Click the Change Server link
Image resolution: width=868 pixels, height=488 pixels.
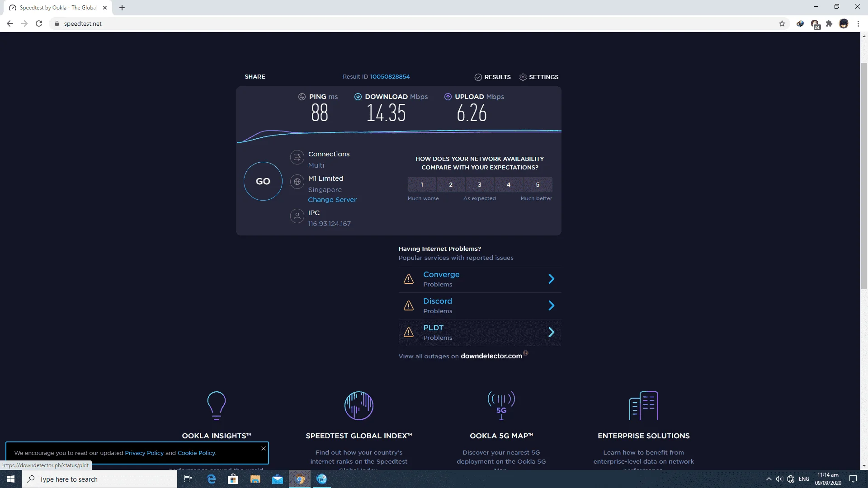332,200
